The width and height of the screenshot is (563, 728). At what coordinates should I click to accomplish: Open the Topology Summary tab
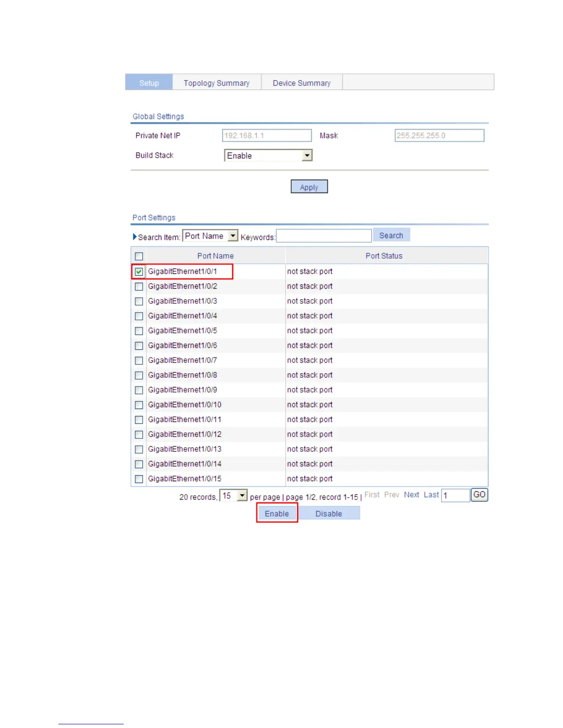click(217, 83)
